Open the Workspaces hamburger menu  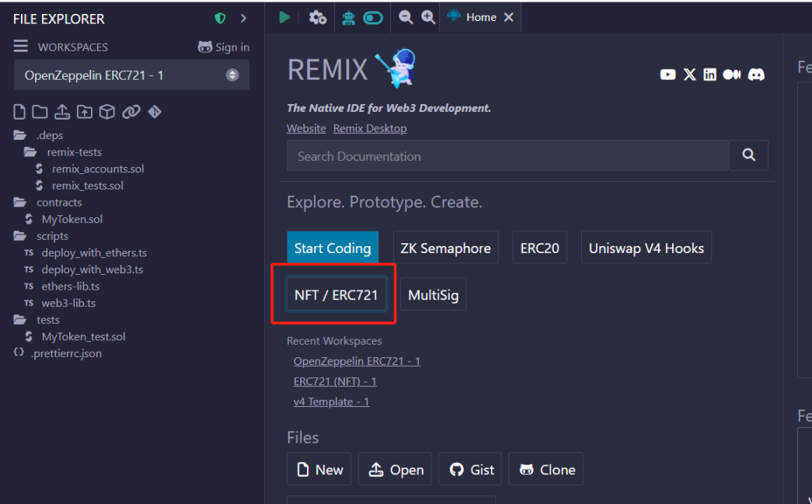[21, 47]
